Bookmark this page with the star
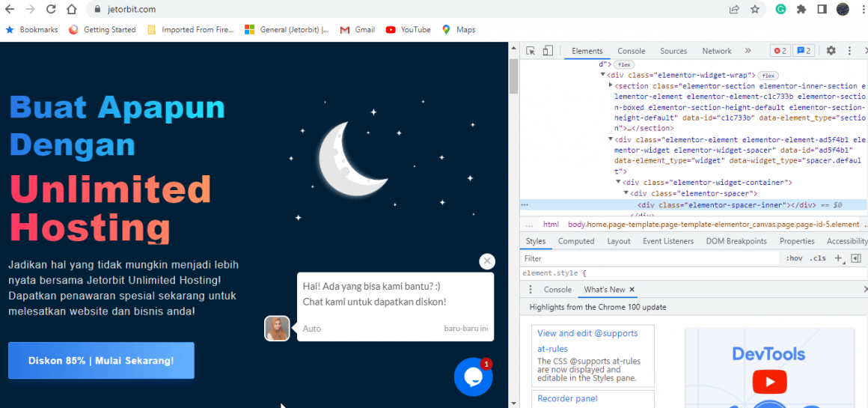Image resolution: width=868 pixels, height=408 pixels. [x=754, y=9]
